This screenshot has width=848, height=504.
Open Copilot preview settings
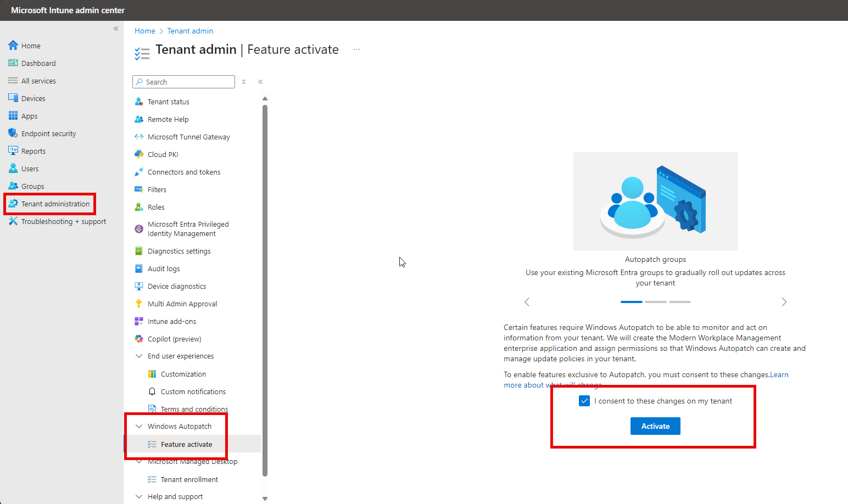pos(174,339)
